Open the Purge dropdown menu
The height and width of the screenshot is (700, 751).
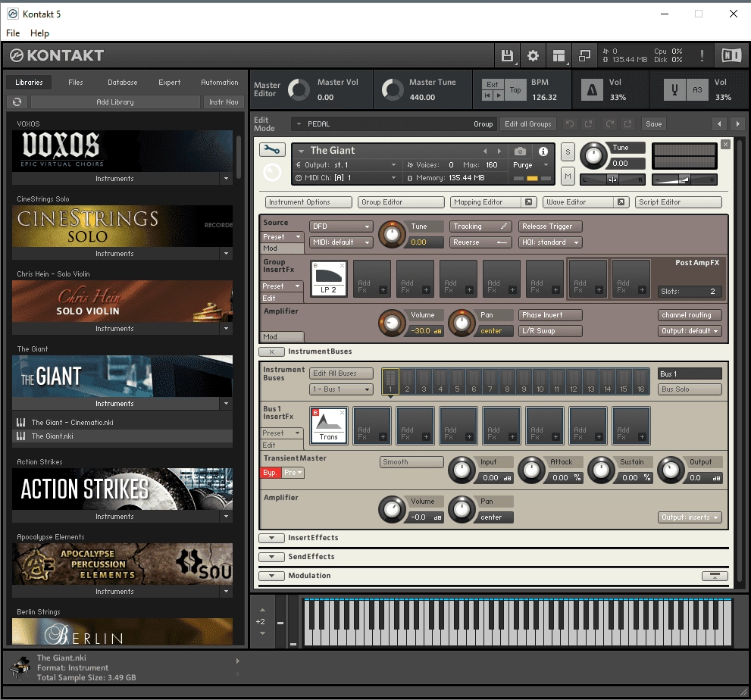(530, 164)
